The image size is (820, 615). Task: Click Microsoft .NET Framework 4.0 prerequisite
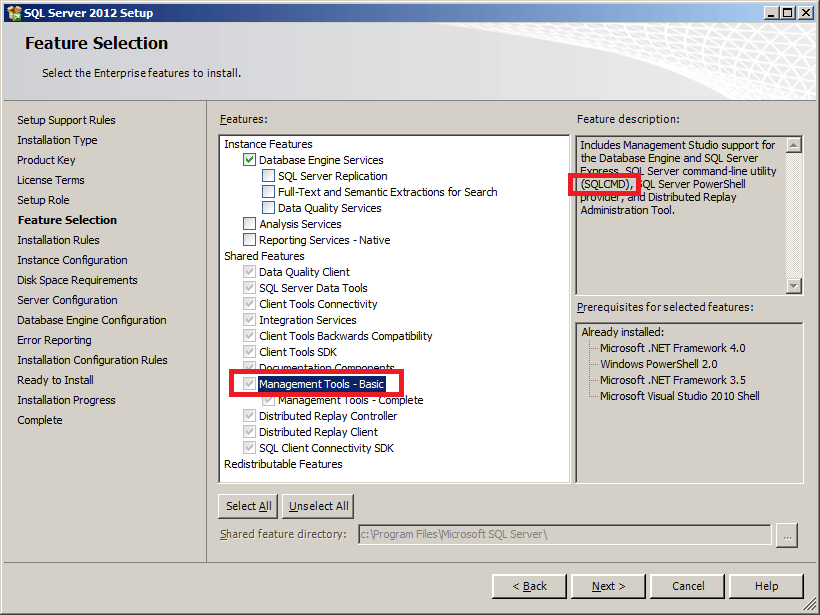pos(673,348)
